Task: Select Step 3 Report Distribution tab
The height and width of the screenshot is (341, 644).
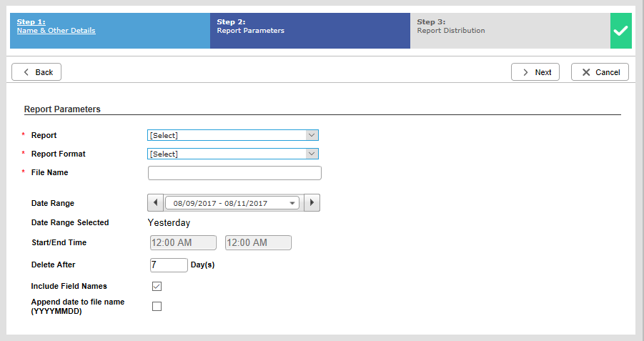Action: (510, 31)
